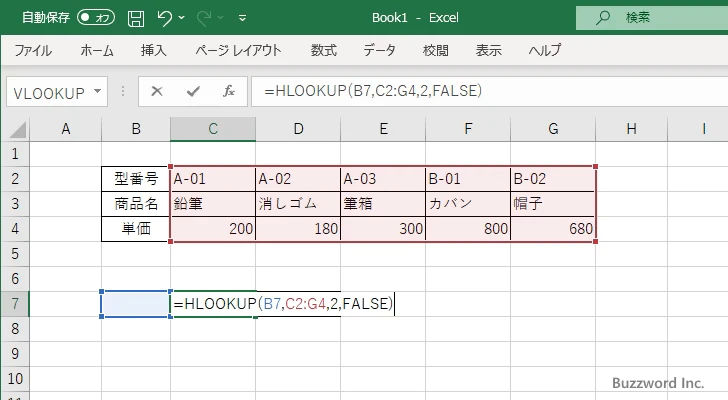Screen dimensions: 728x400
Task: Click the search magnifier icon
Action: tap(603, 18)
